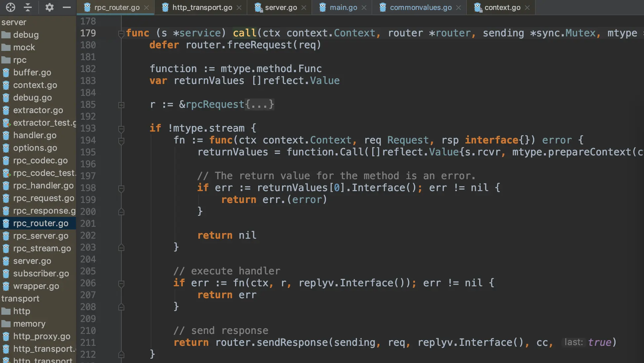Click gopher icon next to rpc_server.go
This screenshot has height=363, width=644.
coord(6,236)
